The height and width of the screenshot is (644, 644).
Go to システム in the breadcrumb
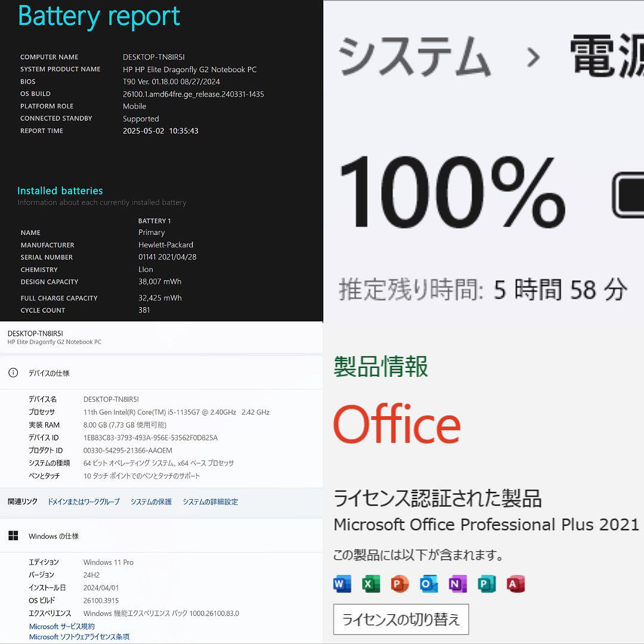pos(414,56)
